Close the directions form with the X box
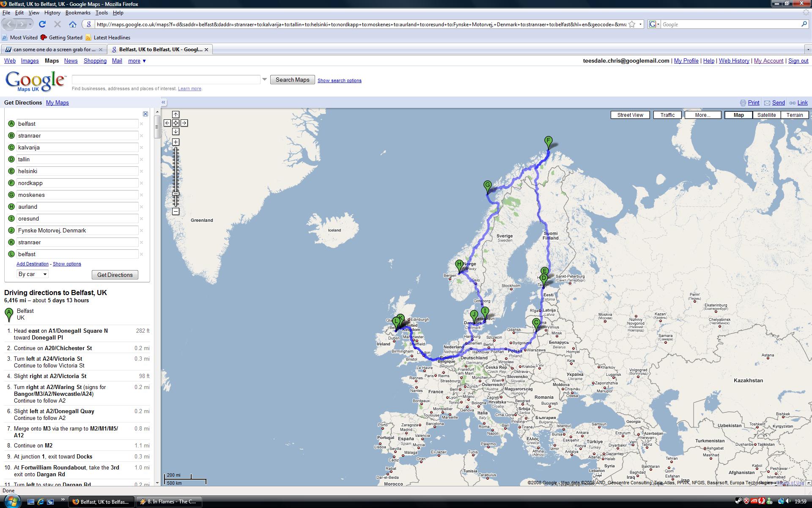Image resolution: width=812 pixels, height=508 pixels. [x=145, y=114]
